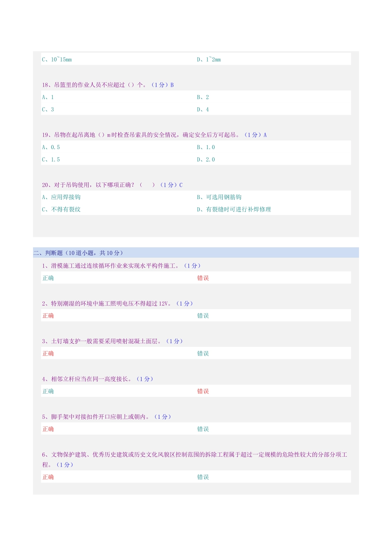The height and width of the screenshot is (555, 392).
Task: Click judgment question 6 about 文物保护建筑拆除工程
Action: 194,460
